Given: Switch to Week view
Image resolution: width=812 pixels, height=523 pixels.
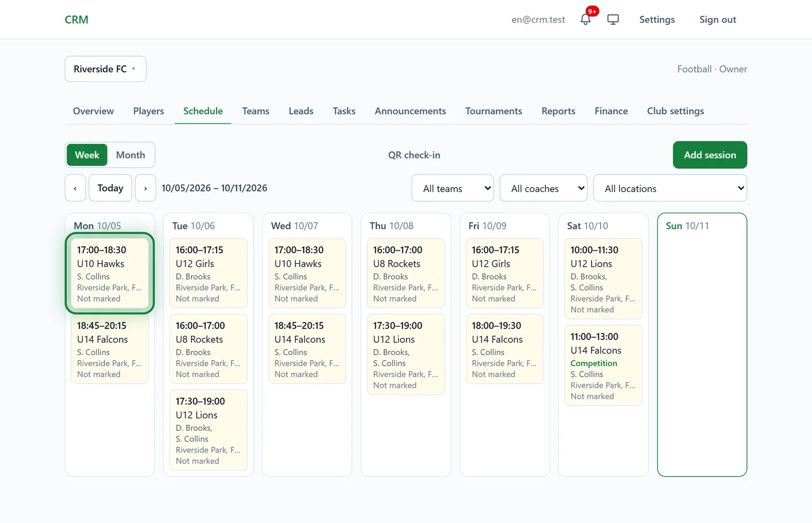Looking at the screenshot, I should coord(87,155).
